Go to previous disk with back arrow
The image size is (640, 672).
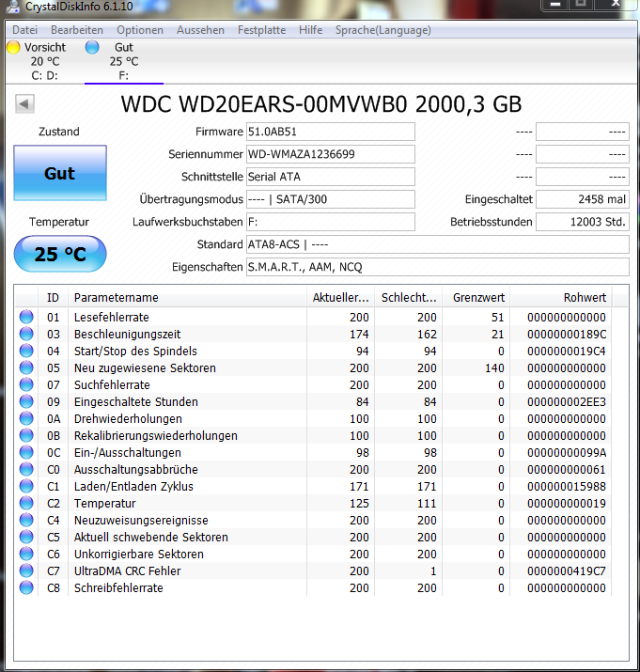coord(24,103)
